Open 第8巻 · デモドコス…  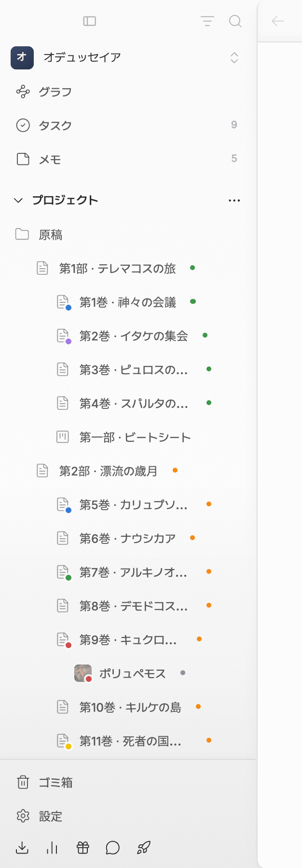coord(134,606)
